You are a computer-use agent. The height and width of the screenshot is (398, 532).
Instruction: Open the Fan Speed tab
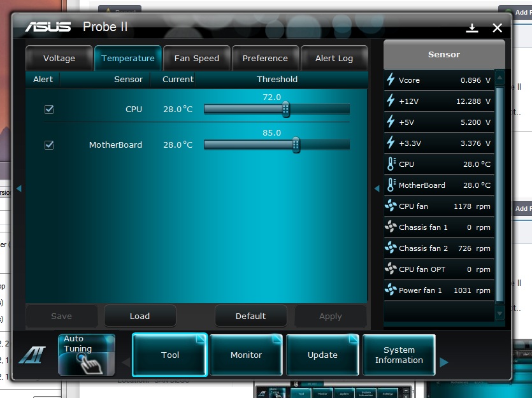coord(197,59)
